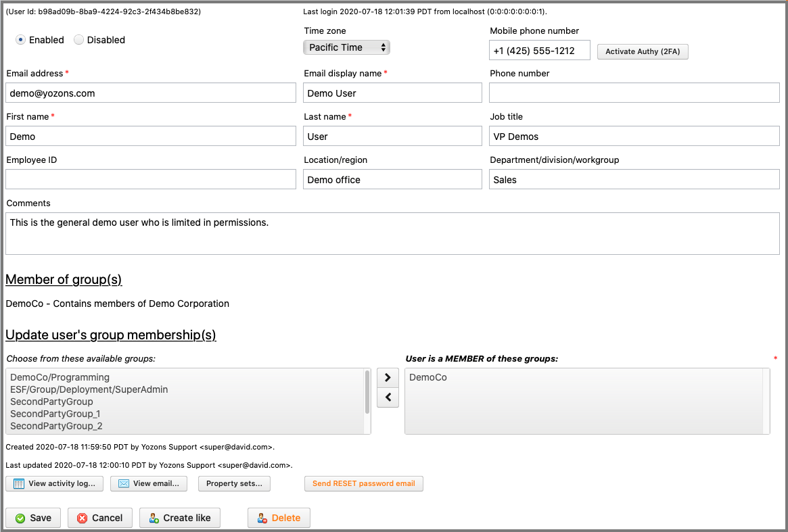Click the DemoCo group description text
Screen dimensions: 788x532
(118, 304)
